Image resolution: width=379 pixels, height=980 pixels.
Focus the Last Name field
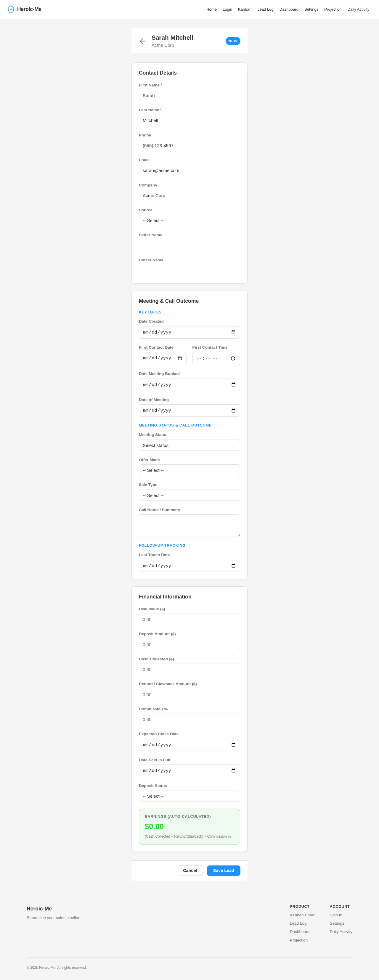(189, 120)
